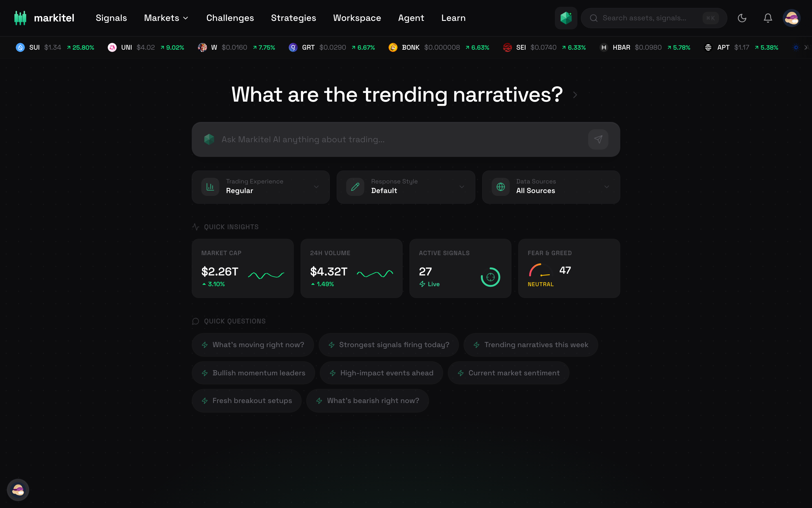The image size is (812, 508).
Task: Click "High-impact events ahead" chip
Action: click(381, 373)
